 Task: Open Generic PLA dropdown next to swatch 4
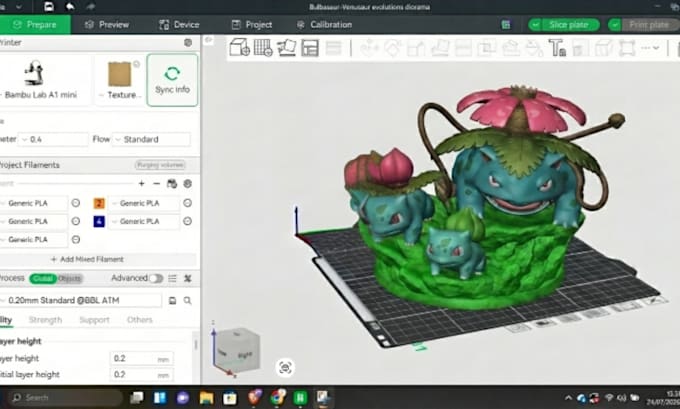(x=144, y=221)
